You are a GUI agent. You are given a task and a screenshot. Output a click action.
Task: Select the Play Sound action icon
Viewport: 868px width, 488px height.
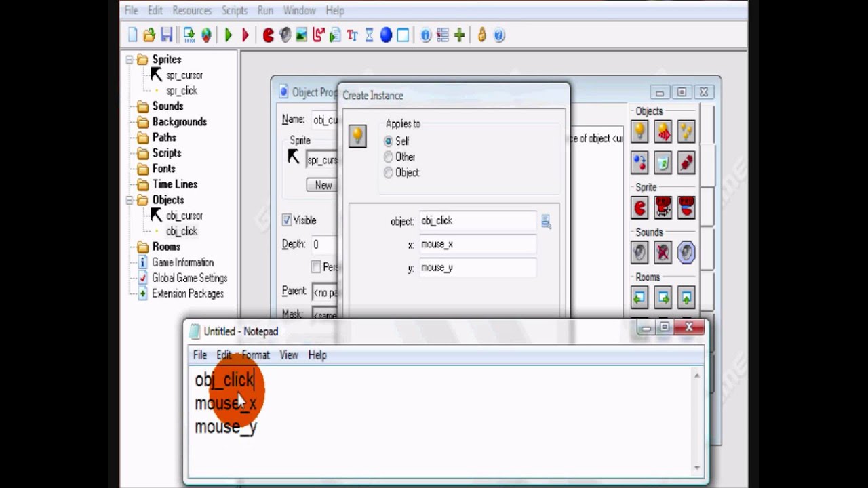(x=639, y=253)
